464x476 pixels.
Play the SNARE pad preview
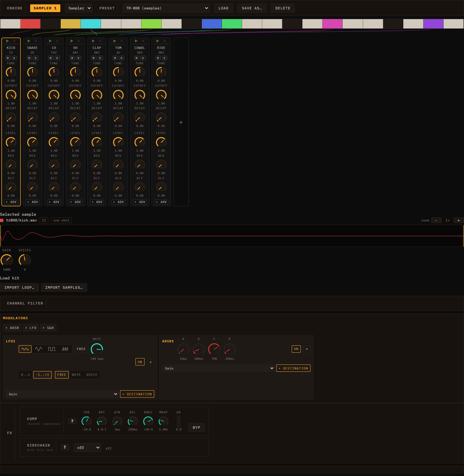29,41
